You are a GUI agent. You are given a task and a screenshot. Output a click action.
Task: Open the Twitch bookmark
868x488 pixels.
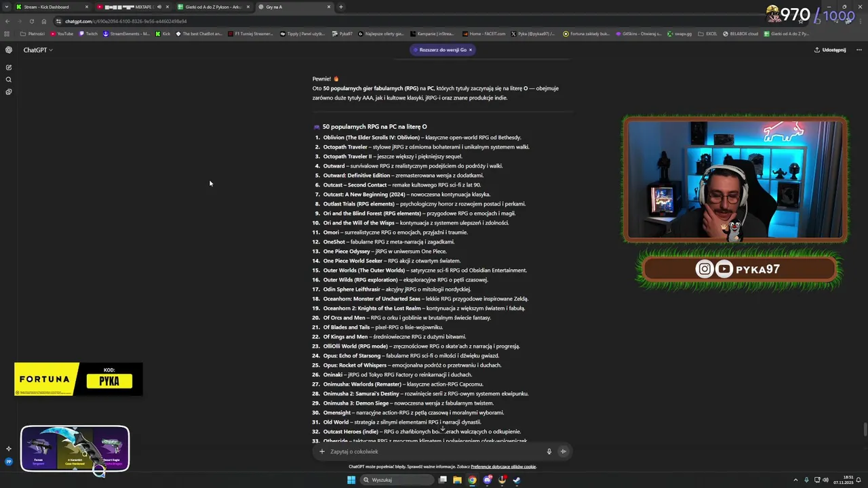(x=88, y=33)
